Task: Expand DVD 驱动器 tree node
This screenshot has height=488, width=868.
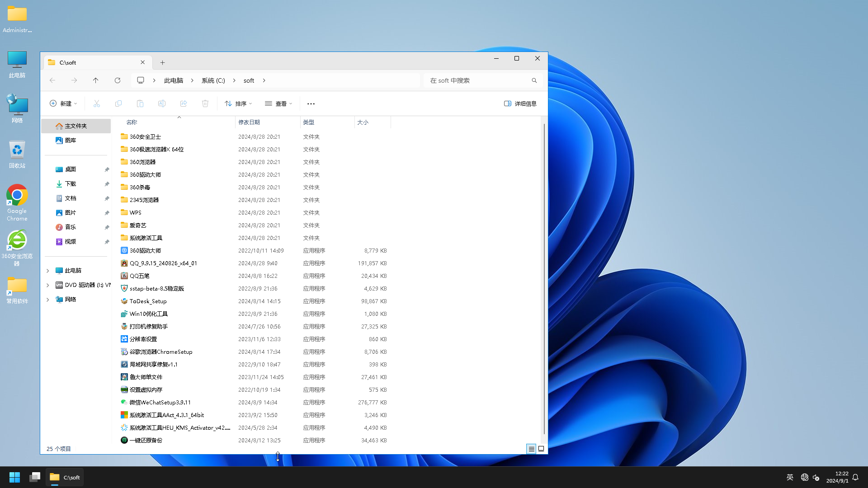Action: click(x=48, y=285)
